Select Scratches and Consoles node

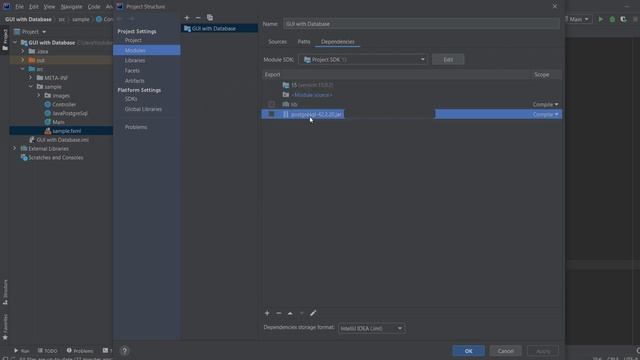point(56,158)
